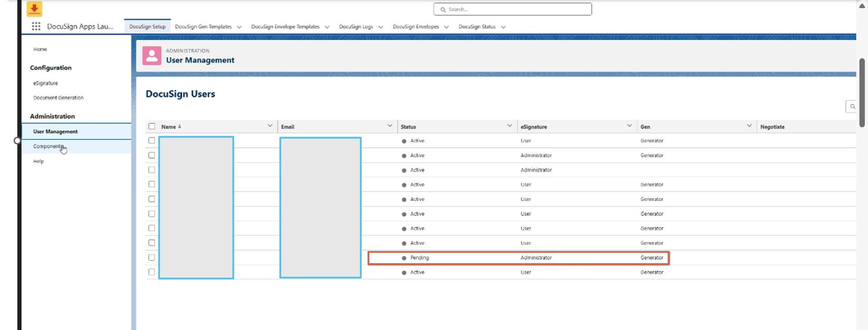
Task: Tick the select-all checkbox in header
Action: tap(152, 126)
